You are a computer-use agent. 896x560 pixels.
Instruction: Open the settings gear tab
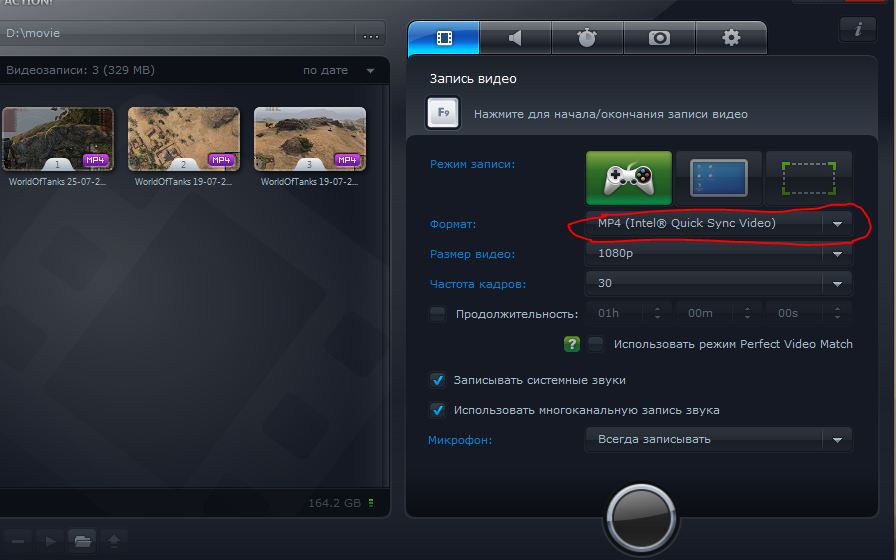coord(731,38)
